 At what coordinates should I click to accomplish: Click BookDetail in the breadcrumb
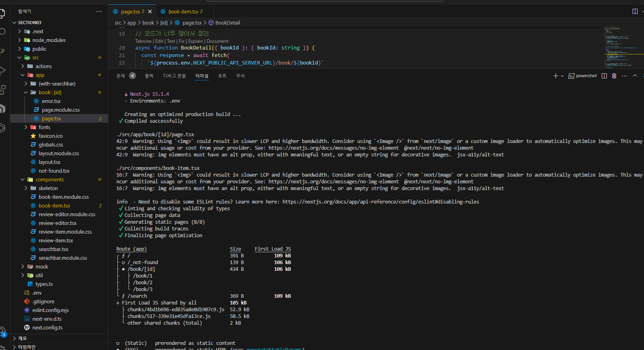tap(224, 23)
